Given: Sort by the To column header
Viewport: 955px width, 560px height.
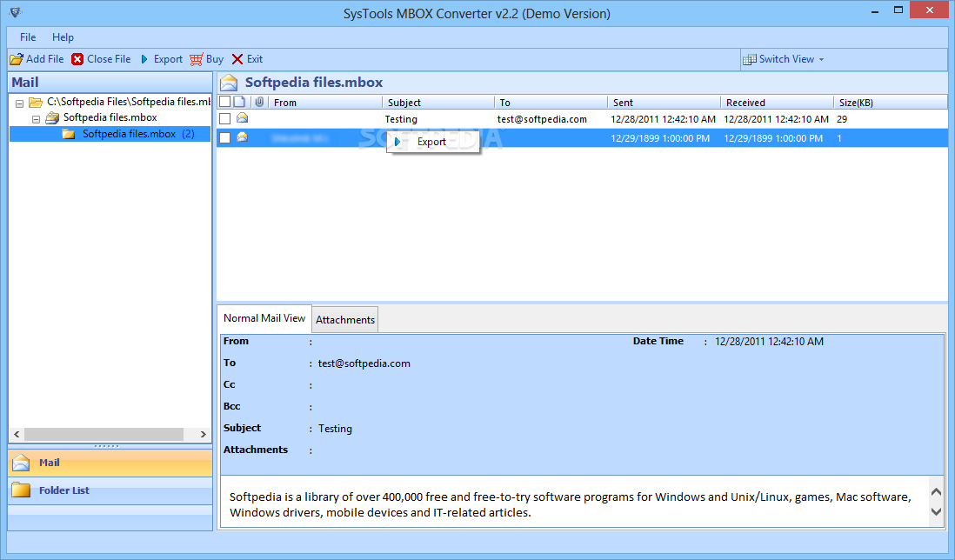Looking at the screenshot, I should [551, 103].
